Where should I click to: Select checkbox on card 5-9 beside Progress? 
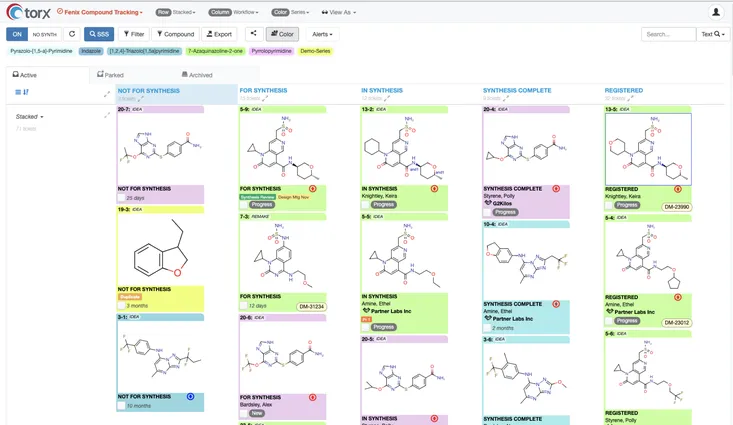click(244, 205)
